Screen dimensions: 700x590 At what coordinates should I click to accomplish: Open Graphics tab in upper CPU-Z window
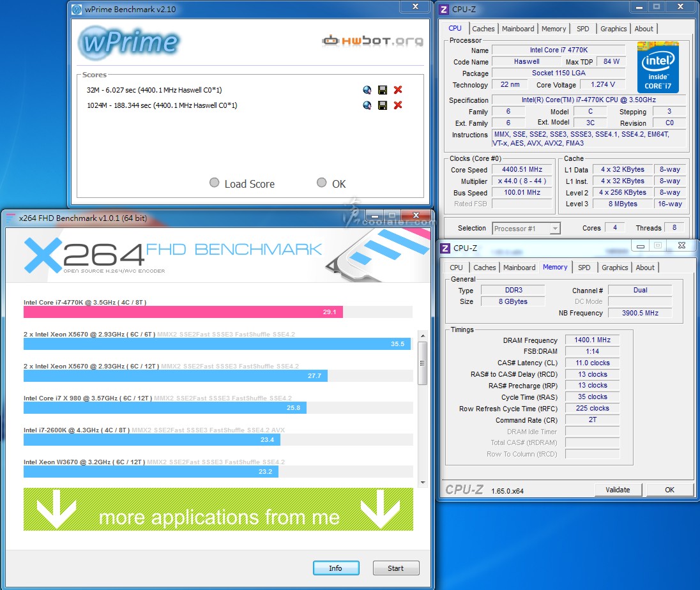tap(613, 29)
